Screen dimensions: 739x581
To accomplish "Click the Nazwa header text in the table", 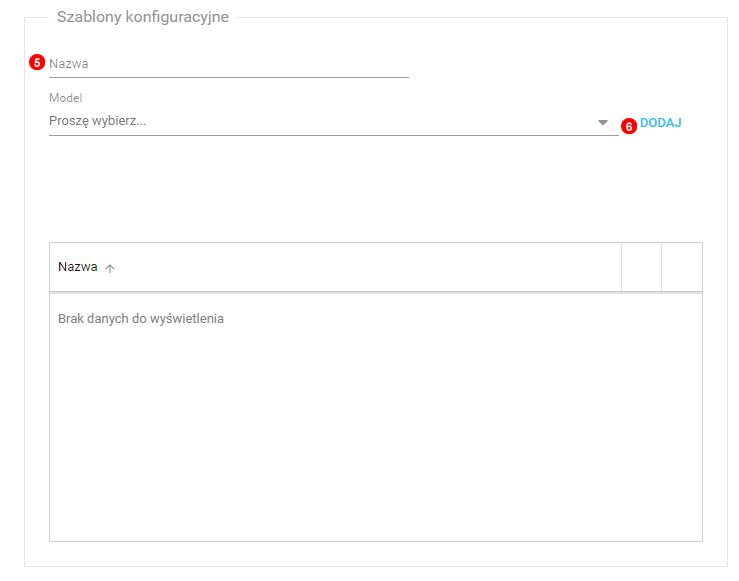I will point(78,267).
